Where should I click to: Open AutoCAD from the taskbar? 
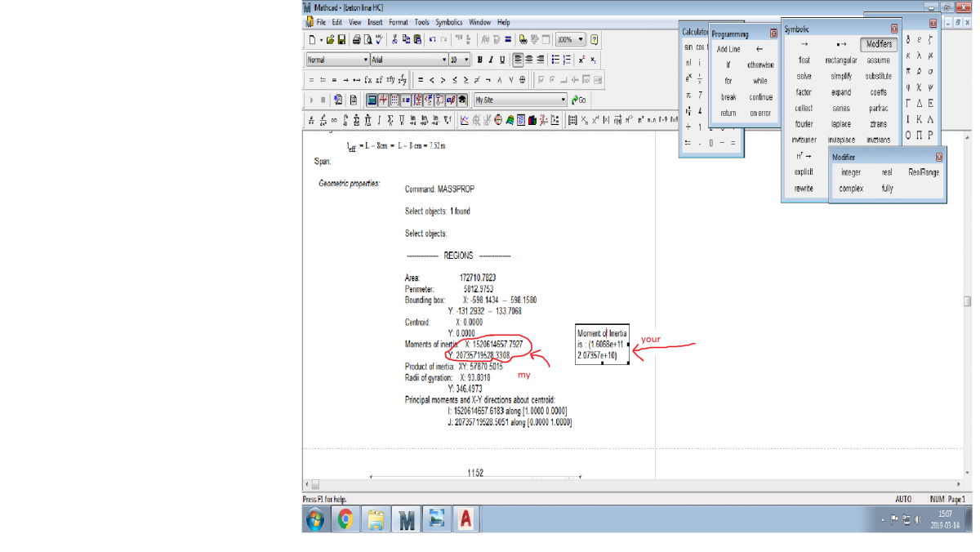point(465,519)
